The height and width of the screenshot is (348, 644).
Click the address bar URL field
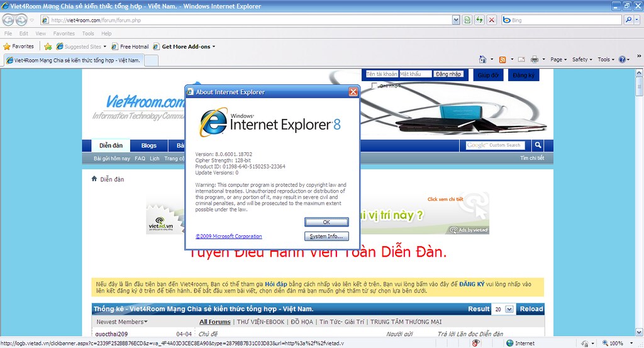point(247,20)
